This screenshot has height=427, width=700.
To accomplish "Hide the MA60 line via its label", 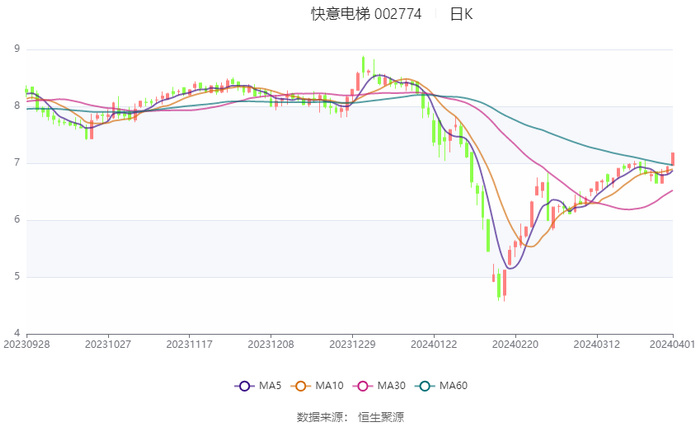I will point(453,386).
